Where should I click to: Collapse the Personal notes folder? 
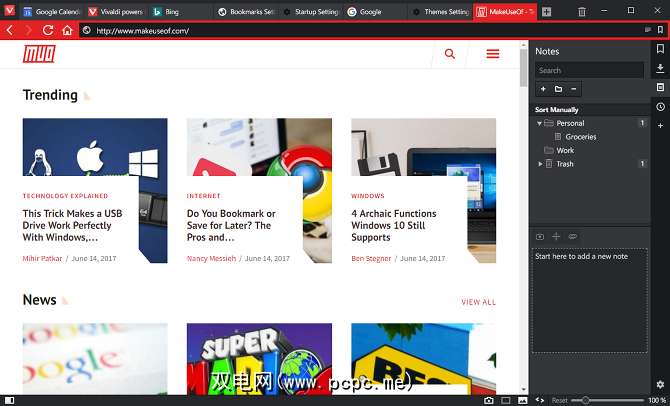coord(539,123)
